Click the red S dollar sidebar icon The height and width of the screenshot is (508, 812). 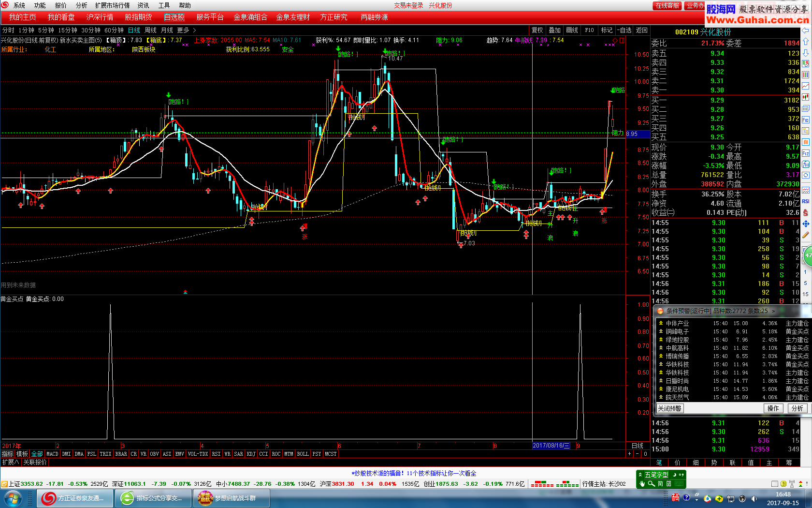(x=806, y=212)
